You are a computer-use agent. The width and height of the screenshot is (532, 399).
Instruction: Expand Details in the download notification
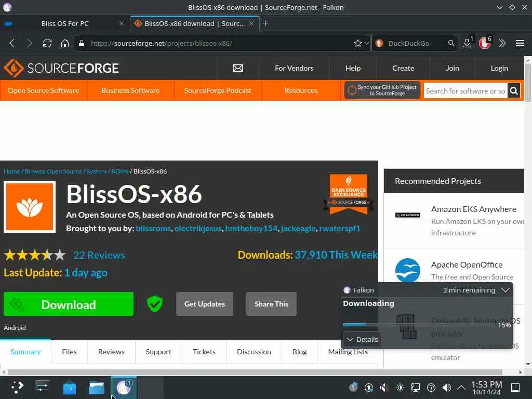[x=362, y=339]
